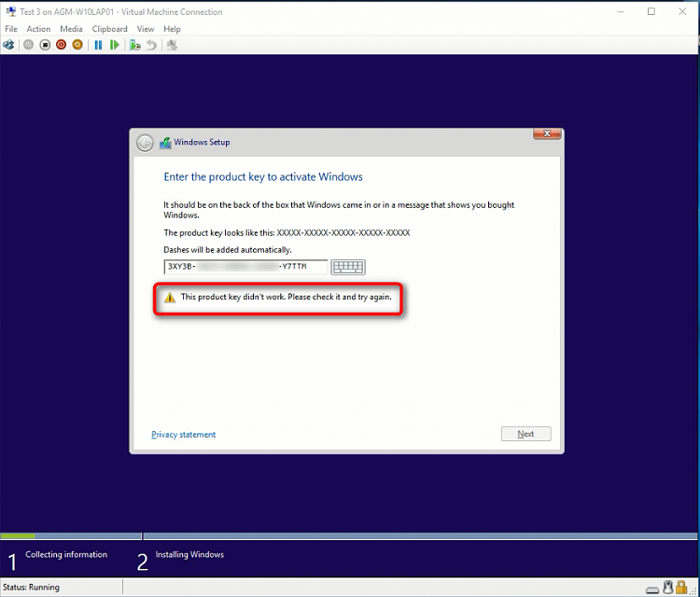
Task: Click the Next button
Action: (x=525, y=434)
